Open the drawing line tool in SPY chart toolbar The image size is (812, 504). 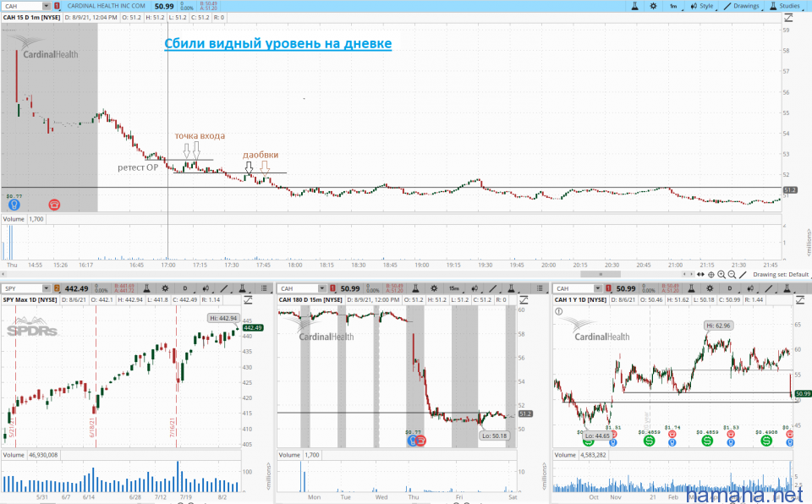[224, 288]
